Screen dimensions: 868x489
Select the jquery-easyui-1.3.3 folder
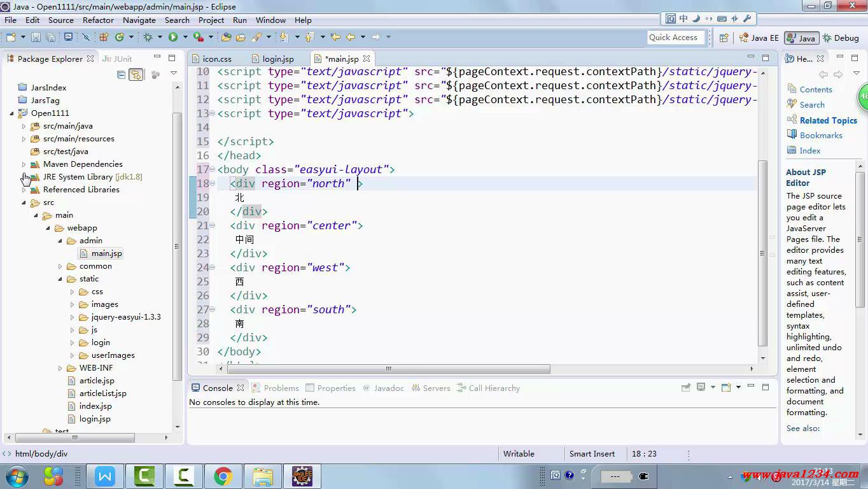[120, 317]
